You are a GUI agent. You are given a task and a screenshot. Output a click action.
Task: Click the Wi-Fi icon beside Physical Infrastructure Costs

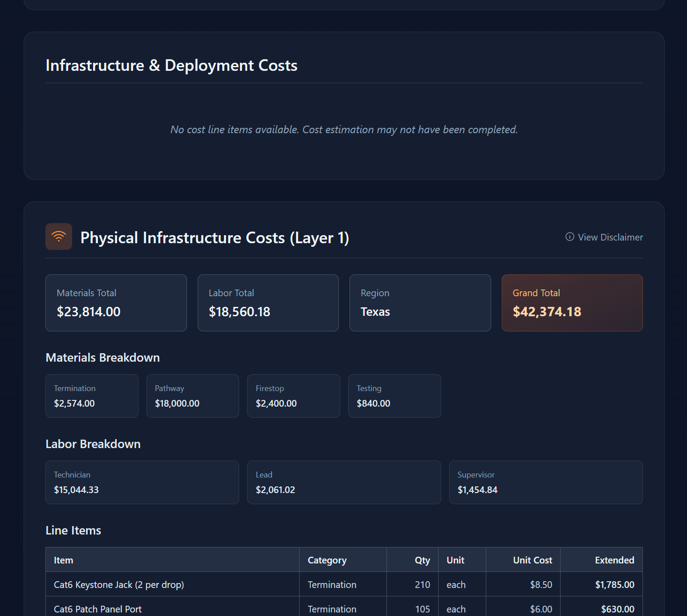coord(58,237)
